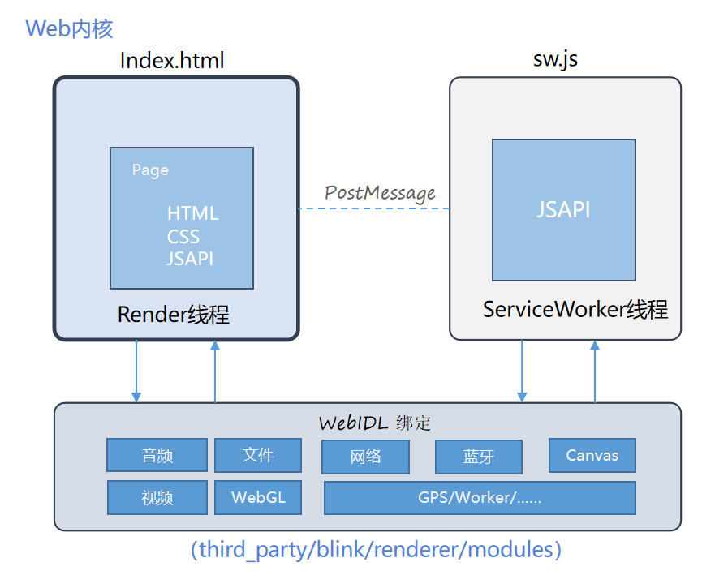Click the 网络 module box
The height and width of the screenshot is (588, 715).
pos(365,457)
